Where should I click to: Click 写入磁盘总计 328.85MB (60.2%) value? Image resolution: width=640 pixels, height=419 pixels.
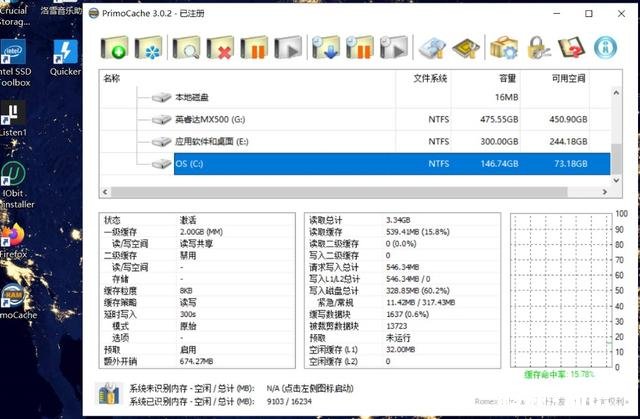[x=418, y=290]
